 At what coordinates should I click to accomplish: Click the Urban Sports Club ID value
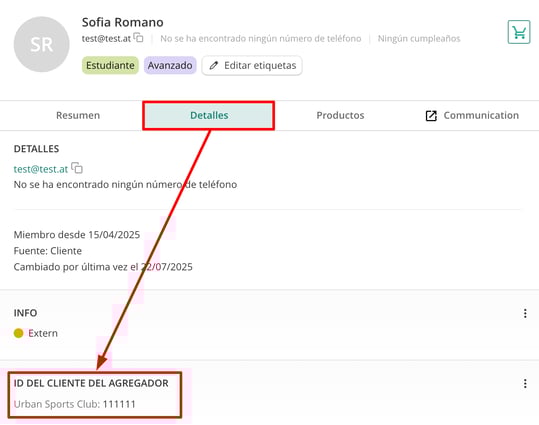[119, 404]
